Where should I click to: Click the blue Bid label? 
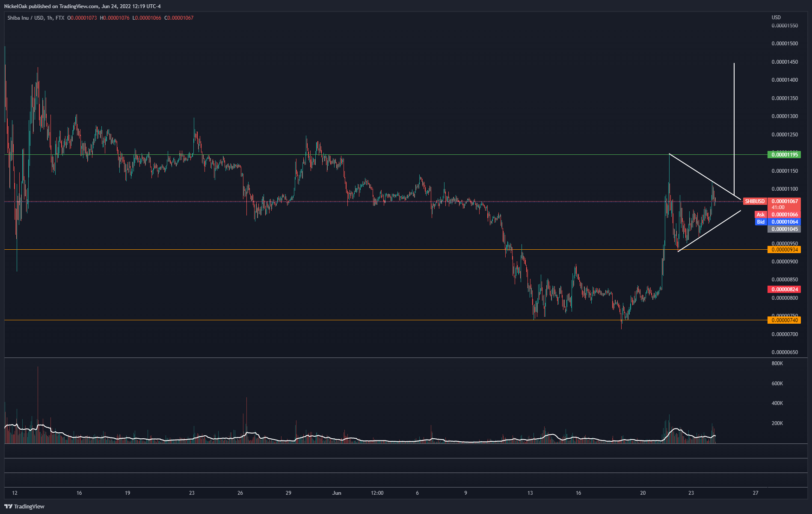point(761,222)
